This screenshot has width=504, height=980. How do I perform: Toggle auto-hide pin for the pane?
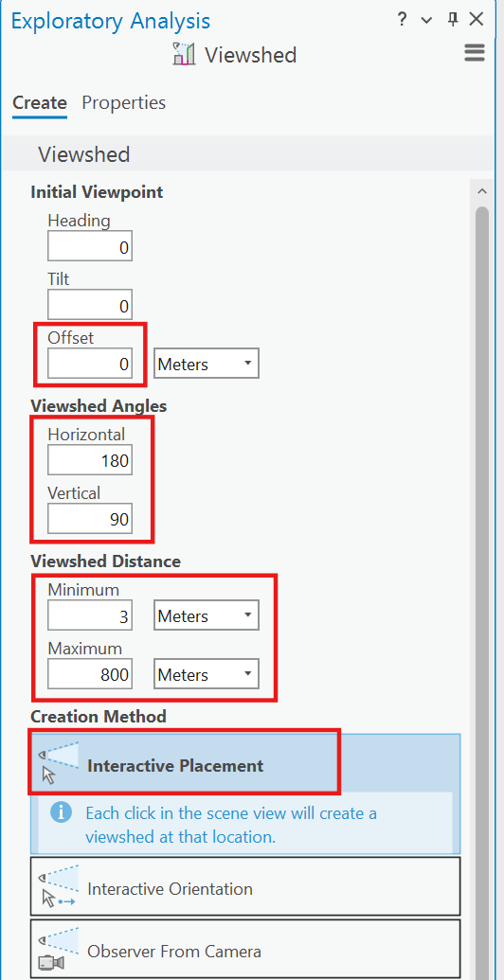point(453,19)
